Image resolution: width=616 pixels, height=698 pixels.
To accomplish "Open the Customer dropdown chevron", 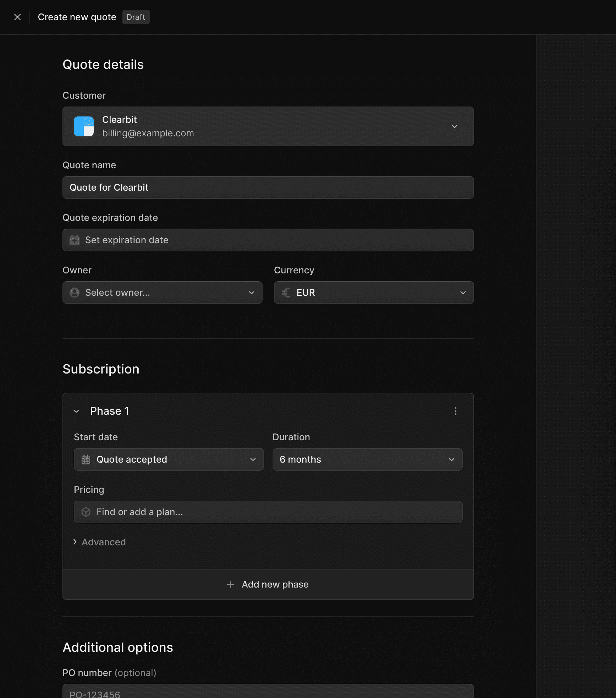I will tap(454, 126).
